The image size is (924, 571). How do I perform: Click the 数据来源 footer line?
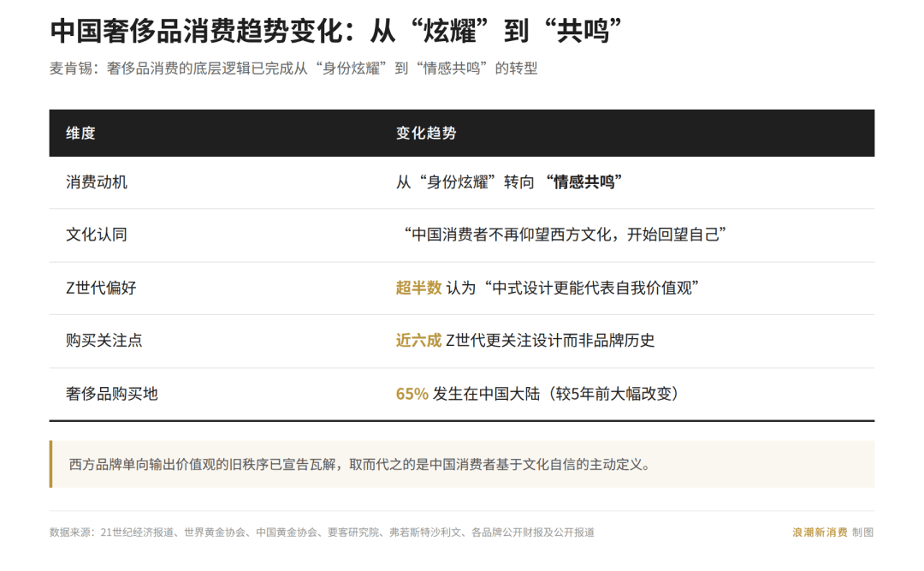point(322,532)
